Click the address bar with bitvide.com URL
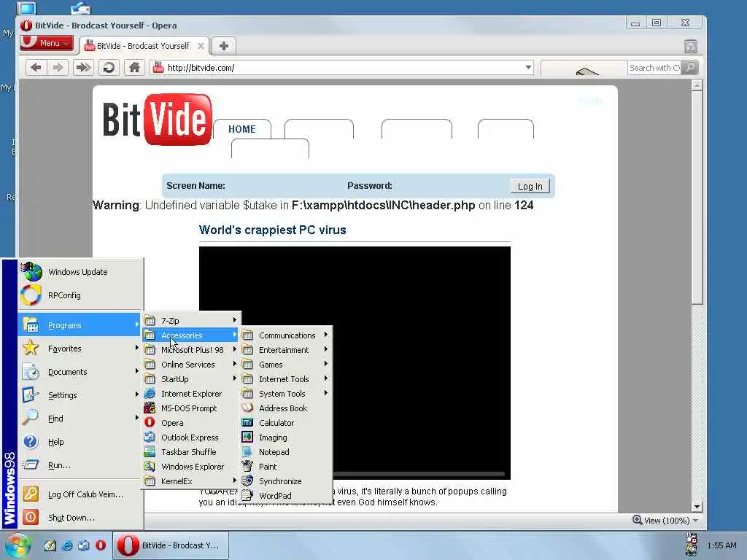 [342, 68]
